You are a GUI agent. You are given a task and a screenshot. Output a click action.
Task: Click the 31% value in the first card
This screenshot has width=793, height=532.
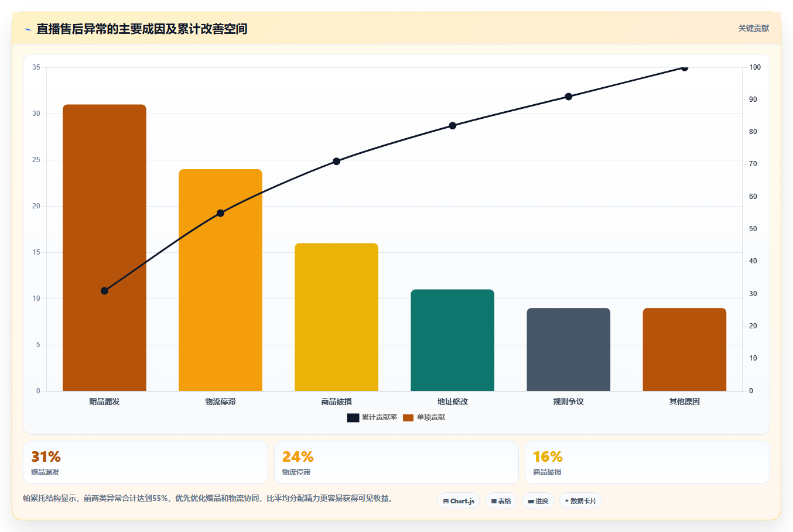(46, 457)
